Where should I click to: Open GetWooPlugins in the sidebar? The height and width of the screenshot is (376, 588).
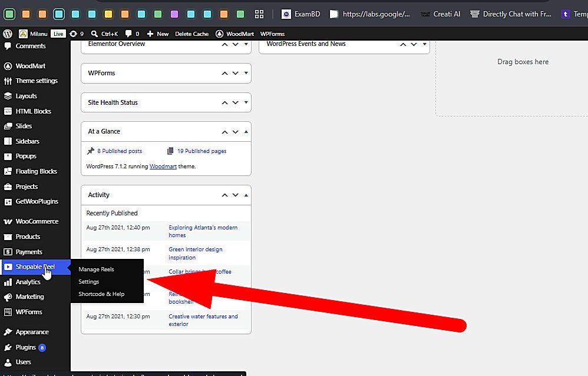[35, 201]
